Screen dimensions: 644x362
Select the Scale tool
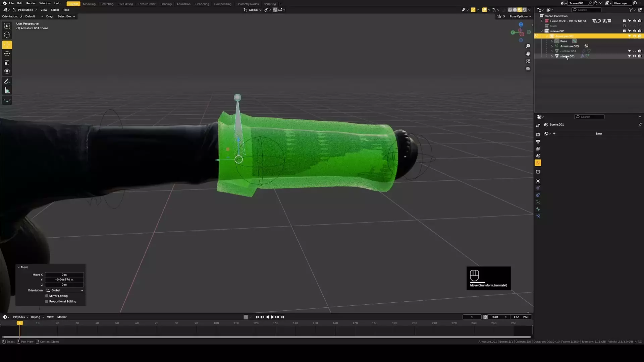tap(7, 63)
